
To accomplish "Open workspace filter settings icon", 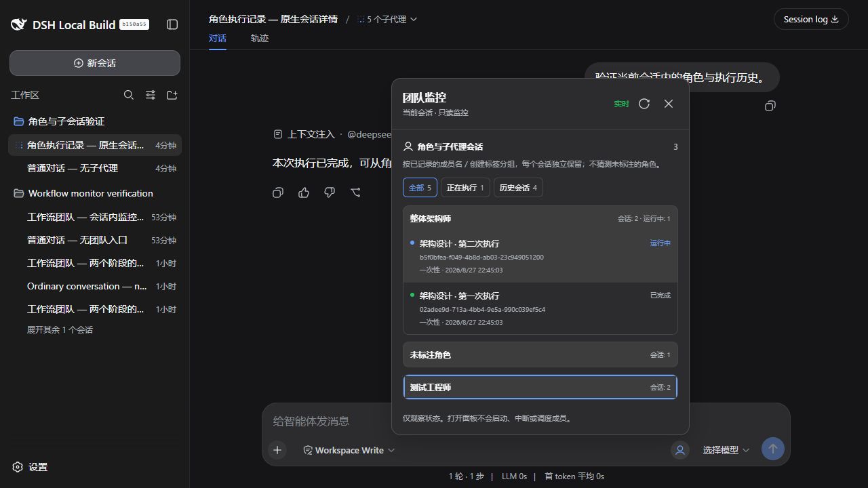I will 151,95.
